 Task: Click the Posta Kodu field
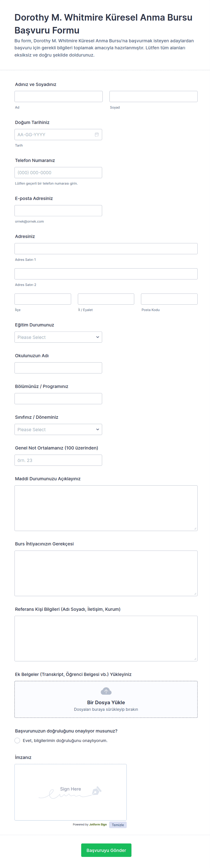[x=169, y=299]
